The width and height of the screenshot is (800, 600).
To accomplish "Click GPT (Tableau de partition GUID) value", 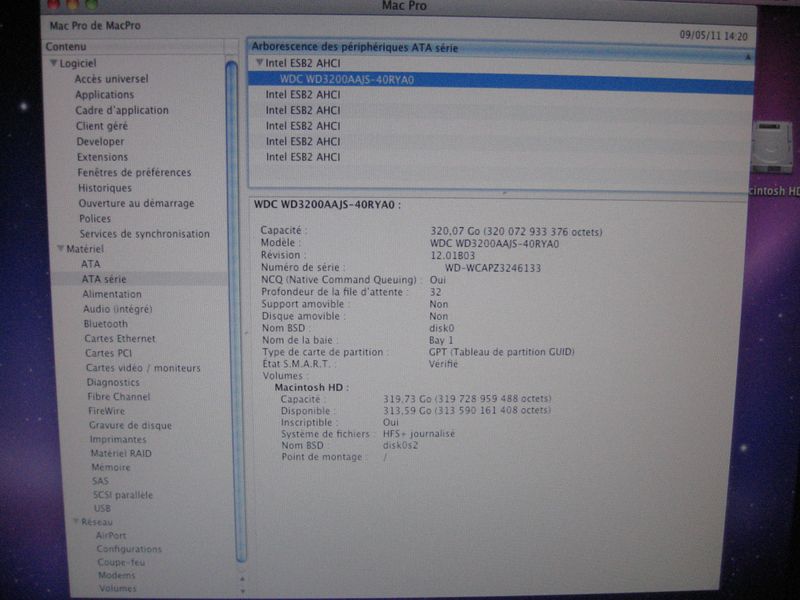I will point(502,352).
